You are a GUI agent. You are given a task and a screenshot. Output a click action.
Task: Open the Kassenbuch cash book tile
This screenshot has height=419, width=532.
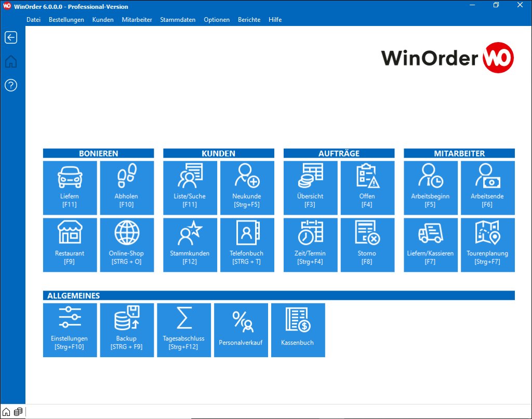tap(298, 330)
